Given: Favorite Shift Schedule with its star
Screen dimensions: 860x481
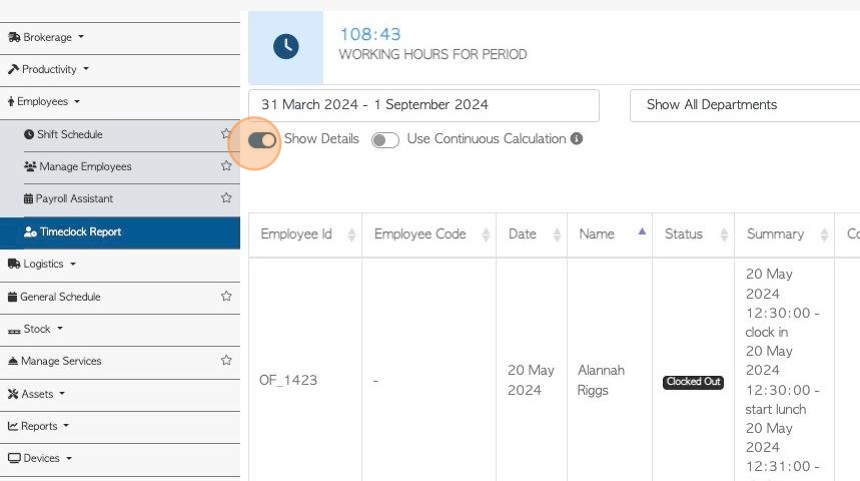Looking at the screenshot, I should coord(226,133).
